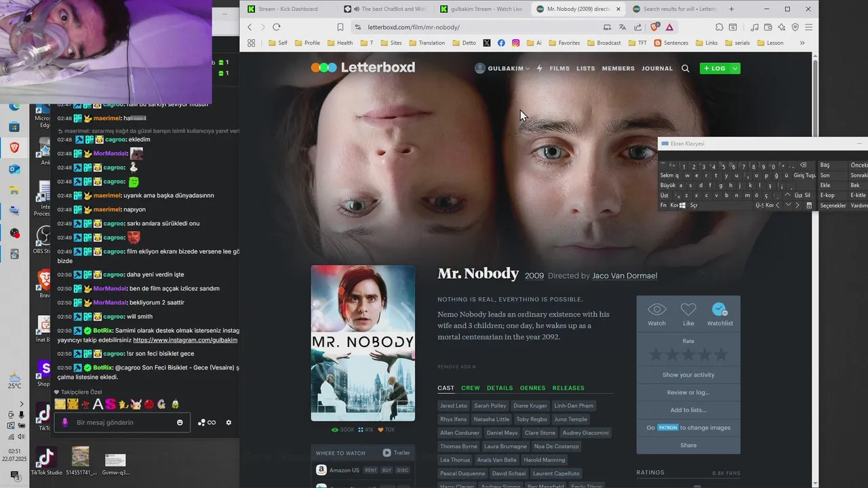Click the browser address bar URL
The image size is (868, 488).
pyautogui.click(x=414, y=27)
